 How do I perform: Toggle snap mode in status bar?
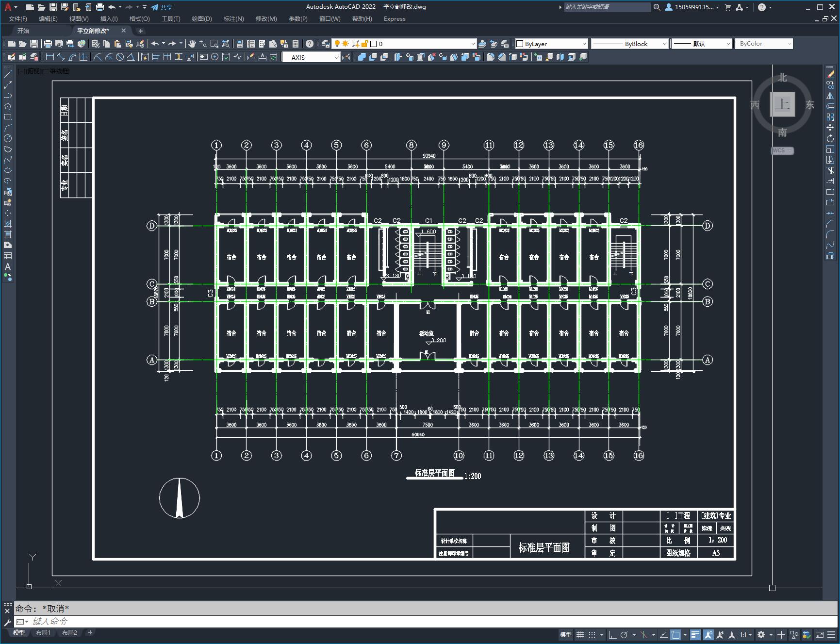tap(592, 634)
